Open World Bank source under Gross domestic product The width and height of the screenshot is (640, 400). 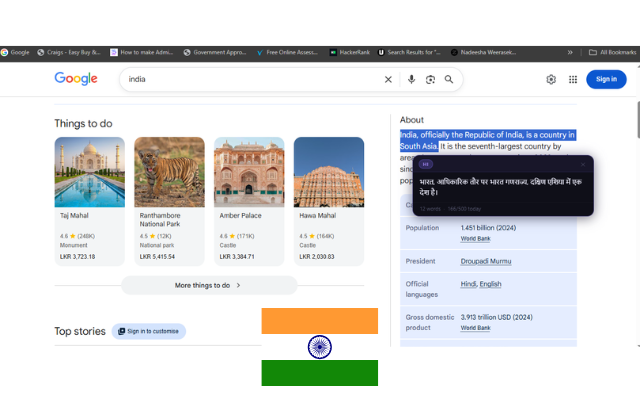click(476, 328)
